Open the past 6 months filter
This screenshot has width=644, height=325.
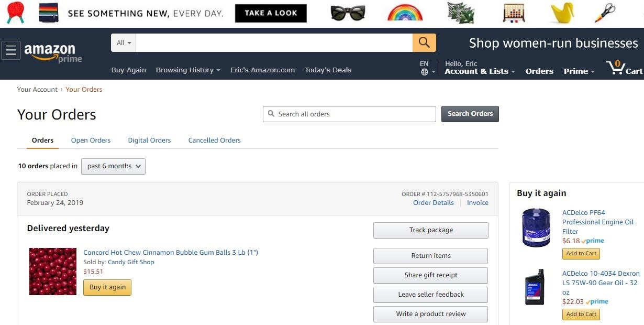(x=113, y=166)
